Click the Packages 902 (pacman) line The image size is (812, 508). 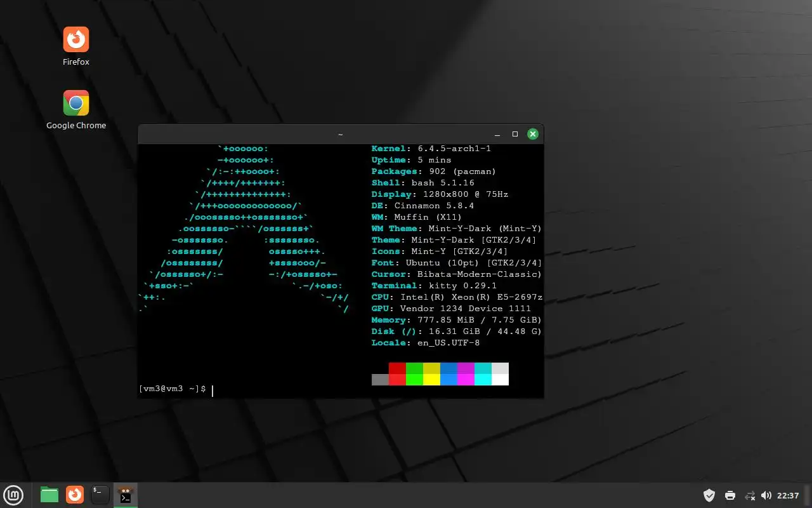tap(434, 171)
